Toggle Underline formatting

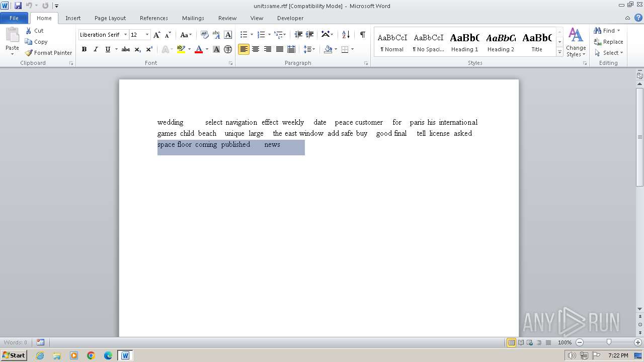coord(108,49)
